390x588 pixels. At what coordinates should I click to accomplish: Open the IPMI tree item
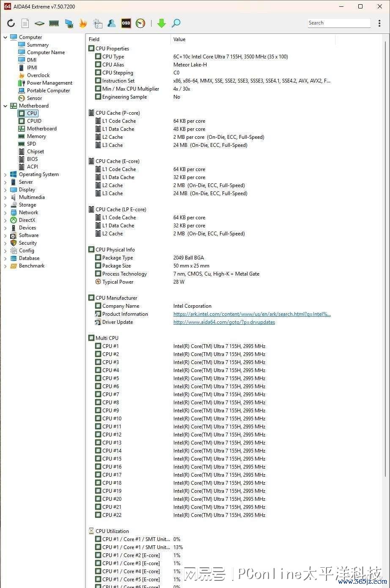click(32, 68)
